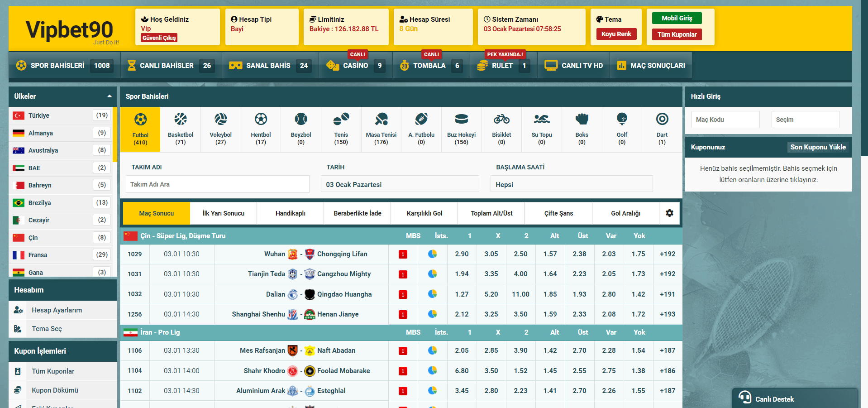Open Spor Bahisleri menu
This screenshot has height=408, width=868.
click(x=64, y=66)
